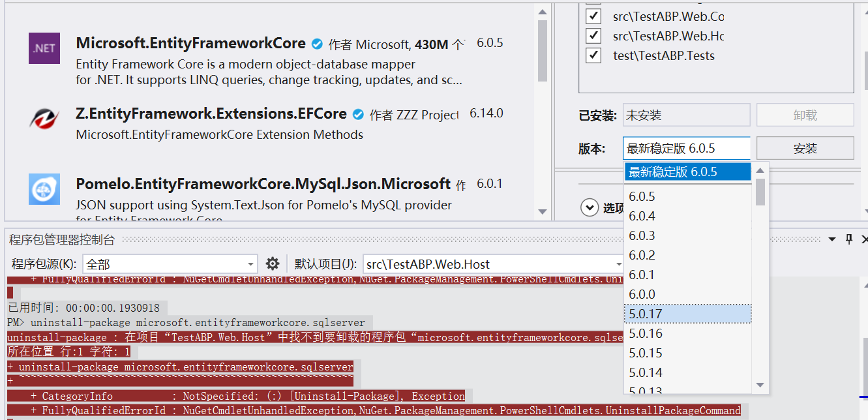The image size is (868, 420).
Task: Select version 6.0.2 from the list
Action: (688, 255)
